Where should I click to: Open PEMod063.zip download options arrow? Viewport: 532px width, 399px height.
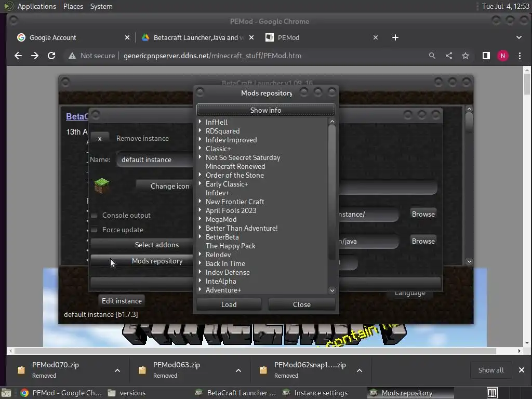(x=238, y=370)
